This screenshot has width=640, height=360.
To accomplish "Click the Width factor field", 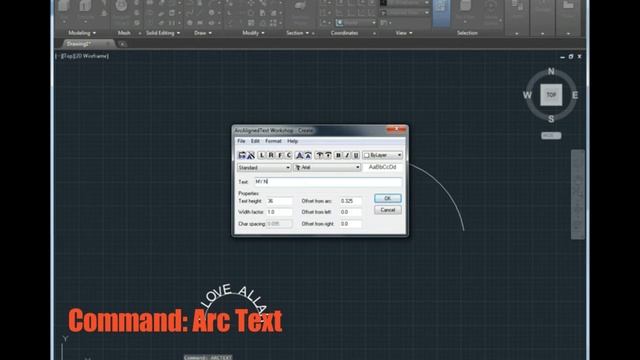I will click(x=279, y=212).
